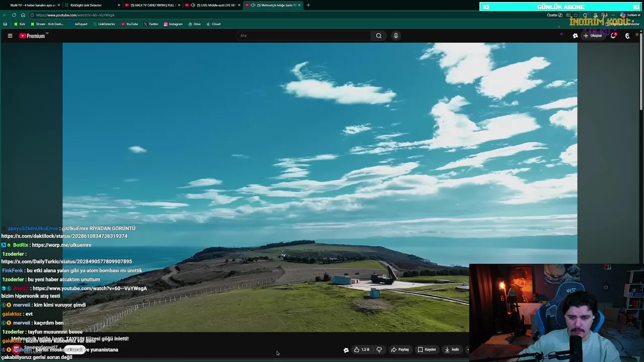
Task: Click the browser profile avatar
Action: coord(604,15)
